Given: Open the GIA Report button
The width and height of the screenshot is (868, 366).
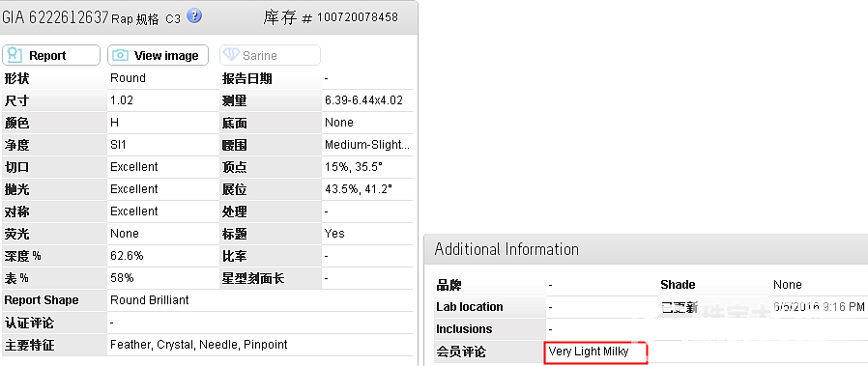Looking at the screenshot, I should 51,55.
